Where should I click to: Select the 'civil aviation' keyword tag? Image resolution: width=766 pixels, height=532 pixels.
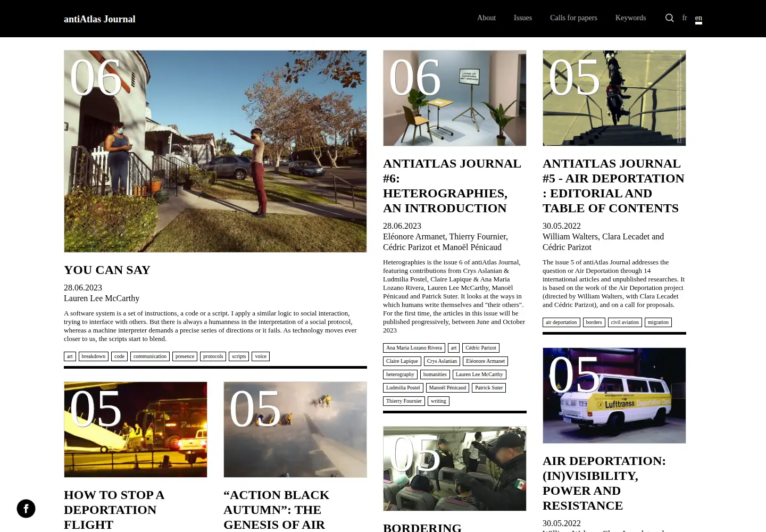click(x=625, y=322)
